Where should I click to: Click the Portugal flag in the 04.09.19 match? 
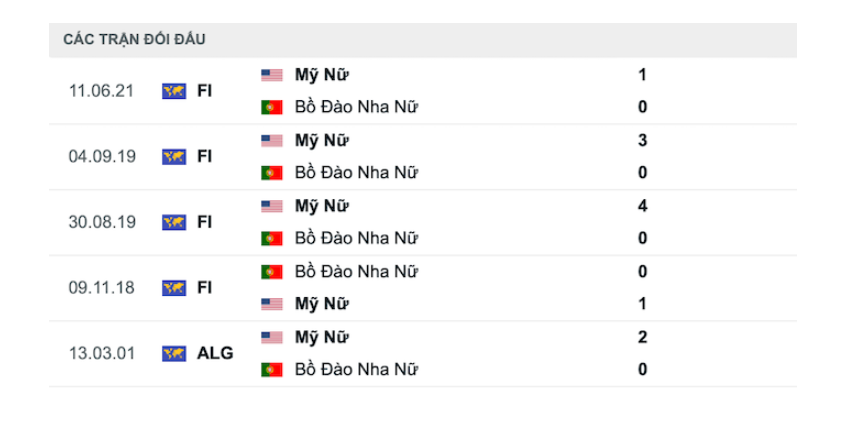tap(272, 173)
